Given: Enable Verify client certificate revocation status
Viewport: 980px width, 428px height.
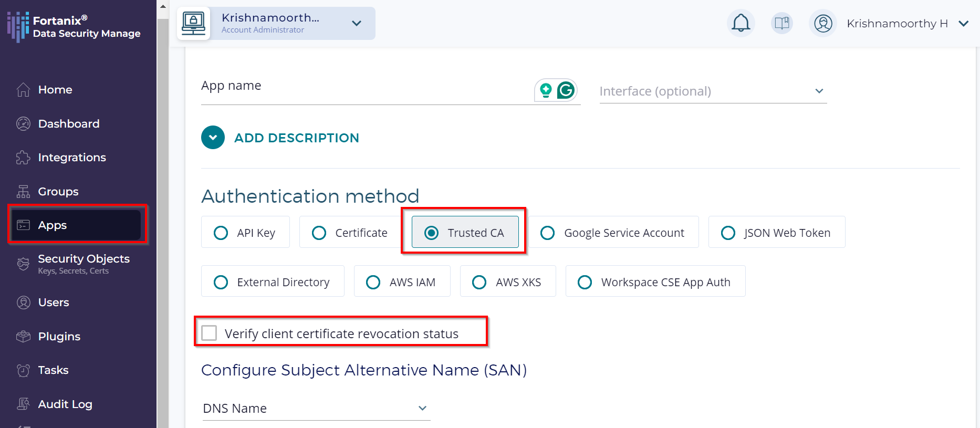Looking at the screenshot, I should tap(210, 333).
